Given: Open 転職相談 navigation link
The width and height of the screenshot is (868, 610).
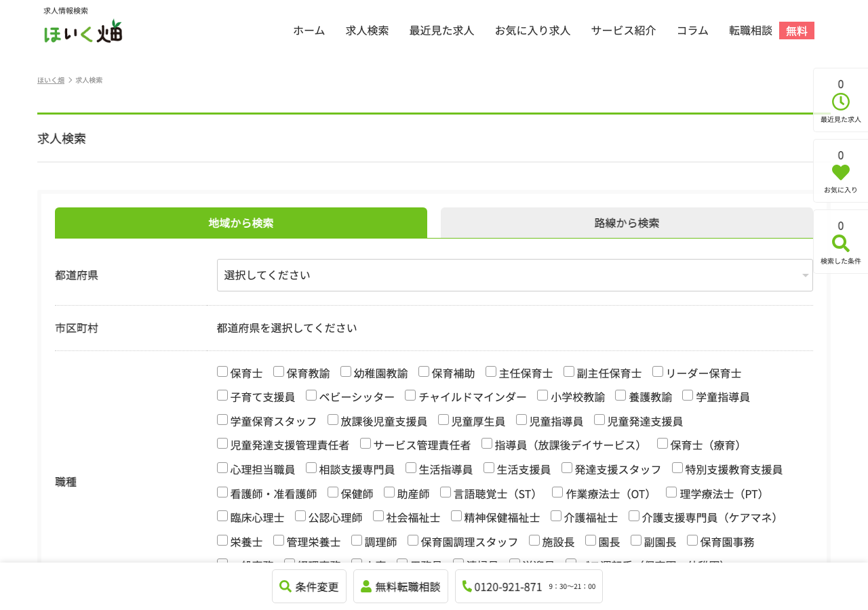Looking at the screenshot, I should click(751, 30).
